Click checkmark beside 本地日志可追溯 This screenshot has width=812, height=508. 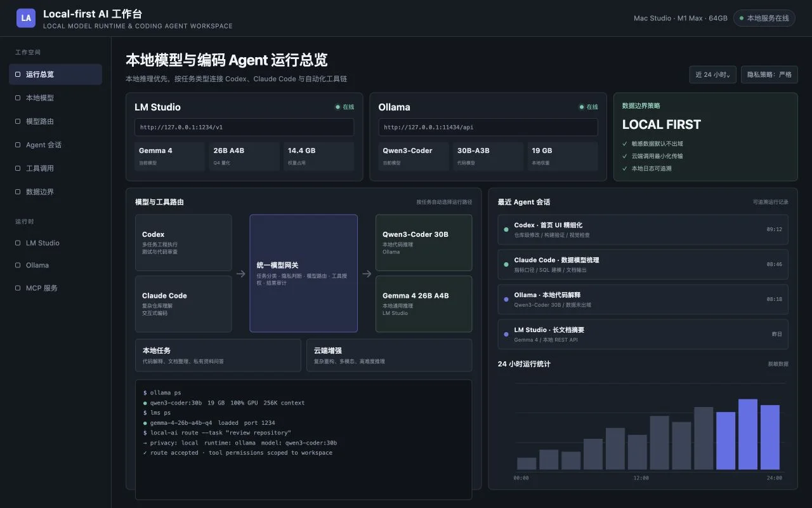625,168
